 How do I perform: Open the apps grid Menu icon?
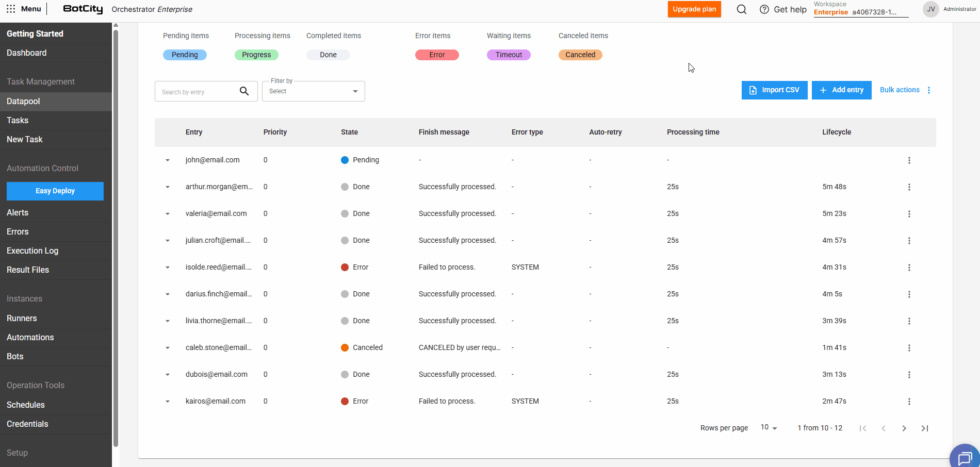coord(11,9)
